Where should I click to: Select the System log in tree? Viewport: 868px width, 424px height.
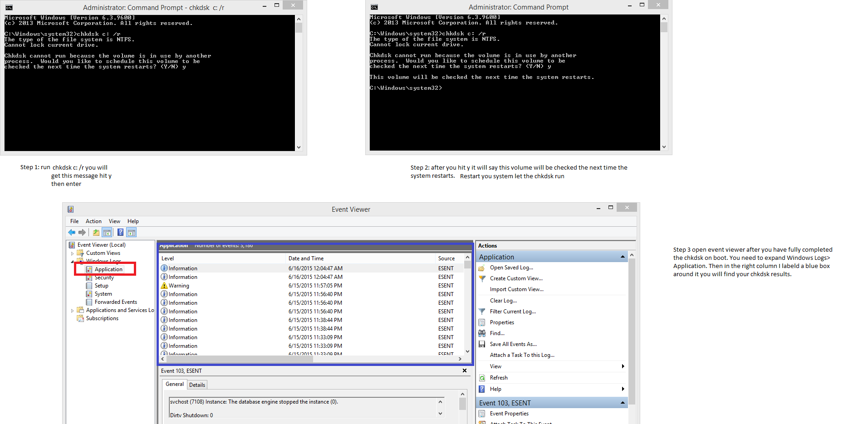tap(103, 294)
